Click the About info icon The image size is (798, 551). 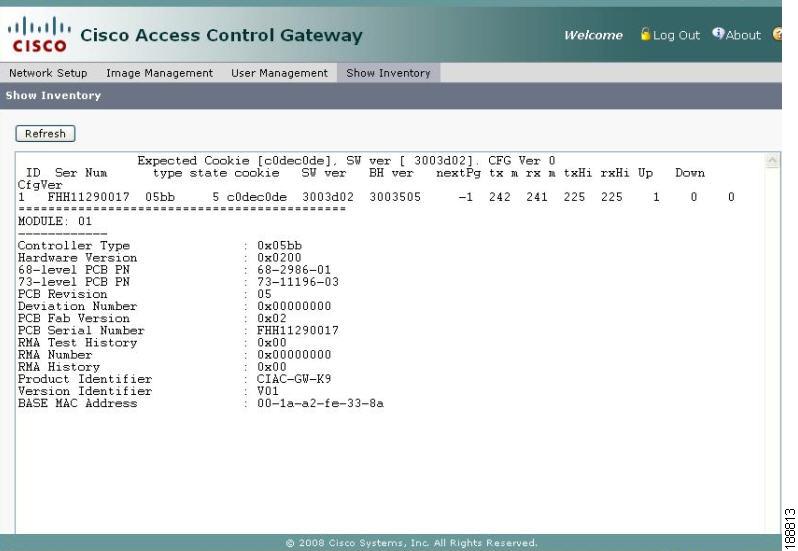(718, 34)
